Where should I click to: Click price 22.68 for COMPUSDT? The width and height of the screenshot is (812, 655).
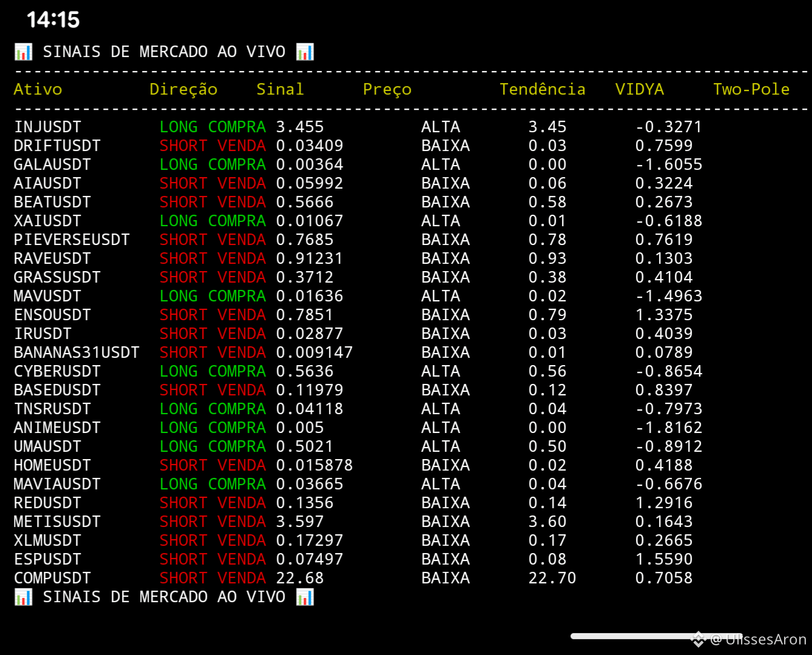[x=300, y=578]
